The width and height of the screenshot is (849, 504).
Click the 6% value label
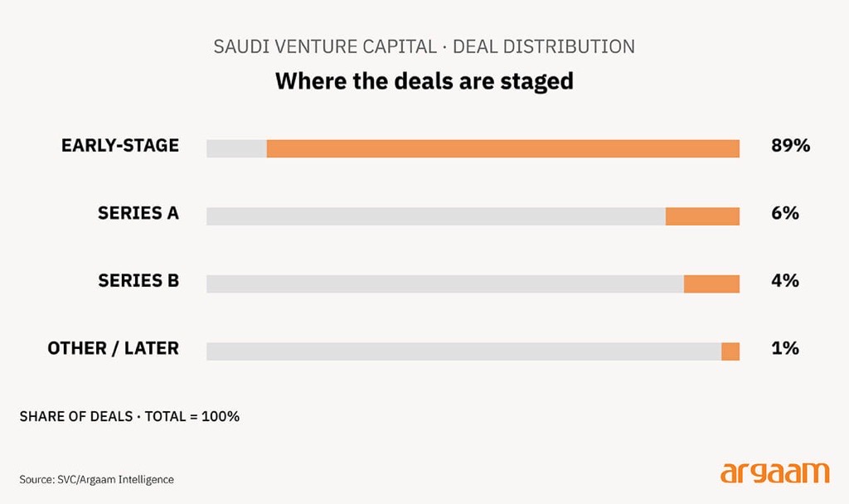click(785, 213)
